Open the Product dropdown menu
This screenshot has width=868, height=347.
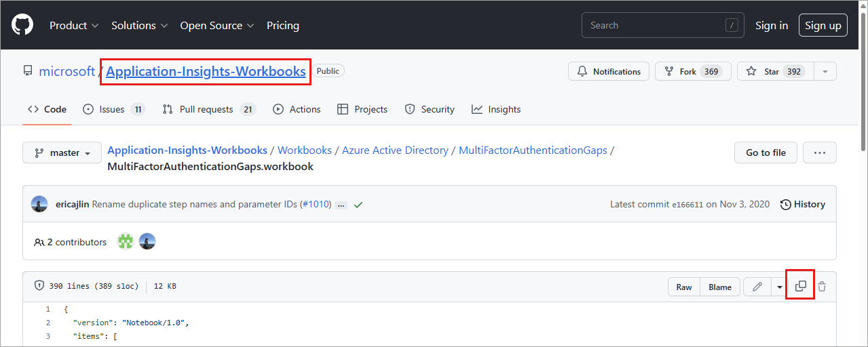74,26
